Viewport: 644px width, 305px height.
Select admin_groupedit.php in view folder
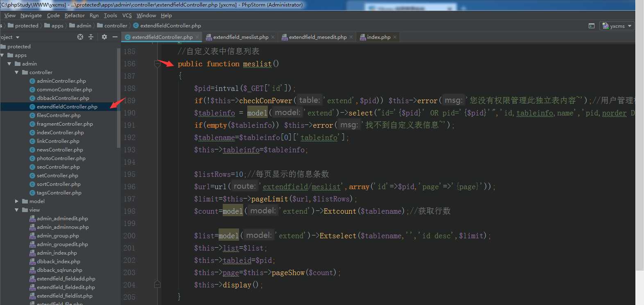(x=62, y=244)
